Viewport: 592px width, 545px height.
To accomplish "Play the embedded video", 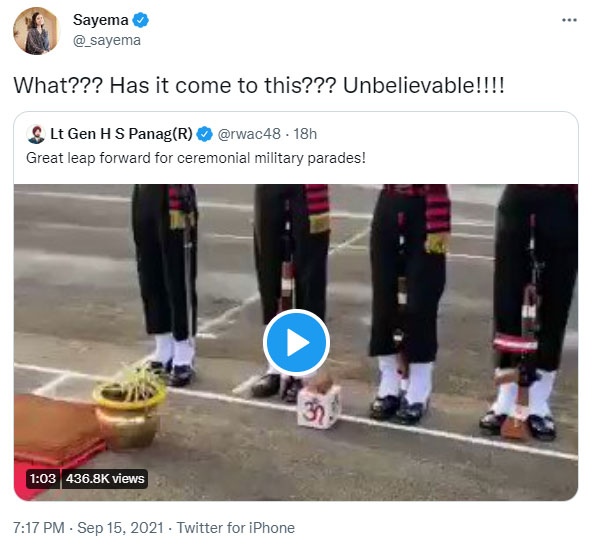I will coord(296,343).
